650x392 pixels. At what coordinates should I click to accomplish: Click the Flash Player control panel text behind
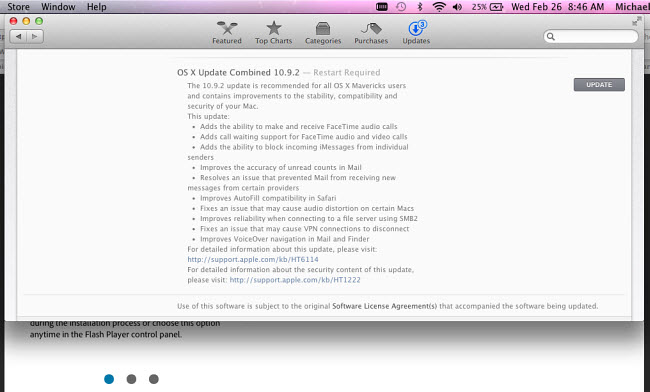coord(106,334)
